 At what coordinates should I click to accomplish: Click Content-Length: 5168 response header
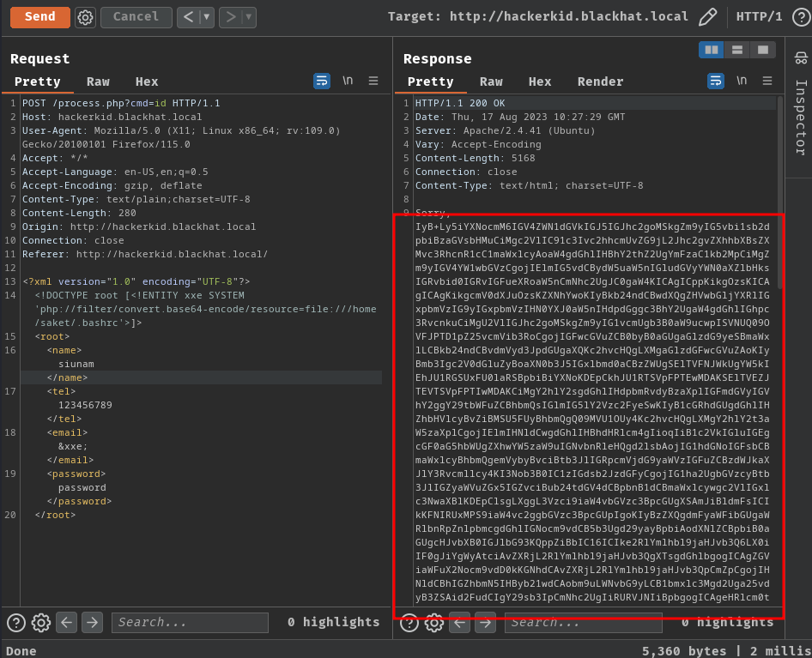pos(475,158)
